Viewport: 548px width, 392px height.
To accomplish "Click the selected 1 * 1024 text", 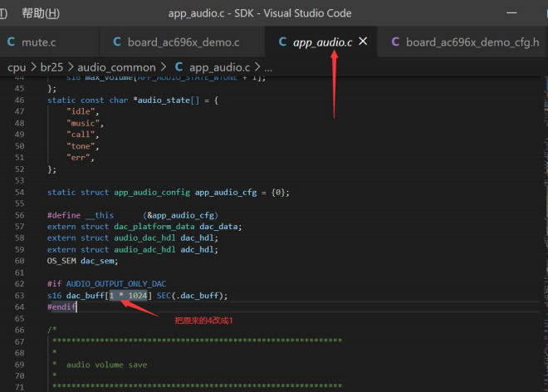I will point(128,296).
